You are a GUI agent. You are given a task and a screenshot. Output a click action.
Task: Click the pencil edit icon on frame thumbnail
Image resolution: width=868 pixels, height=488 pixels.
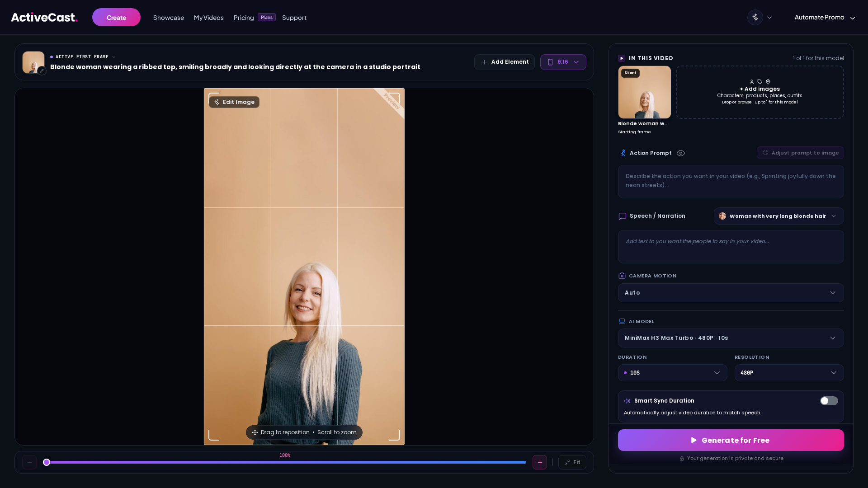click(x=42, y=70)
